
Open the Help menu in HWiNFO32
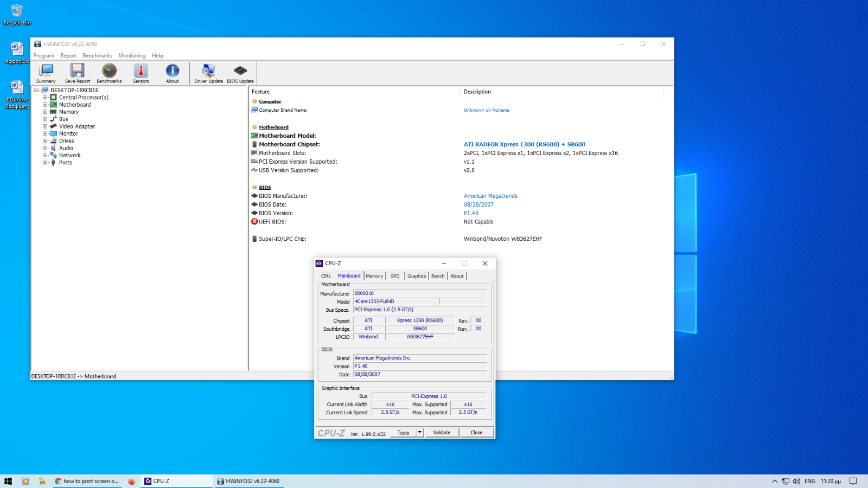point(157,55)
